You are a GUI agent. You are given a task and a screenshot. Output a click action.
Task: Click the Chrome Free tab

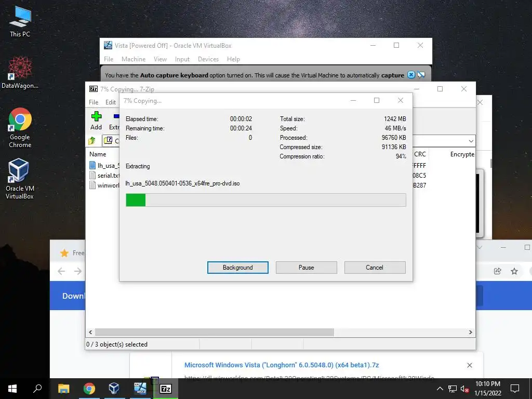pos(73,253)
